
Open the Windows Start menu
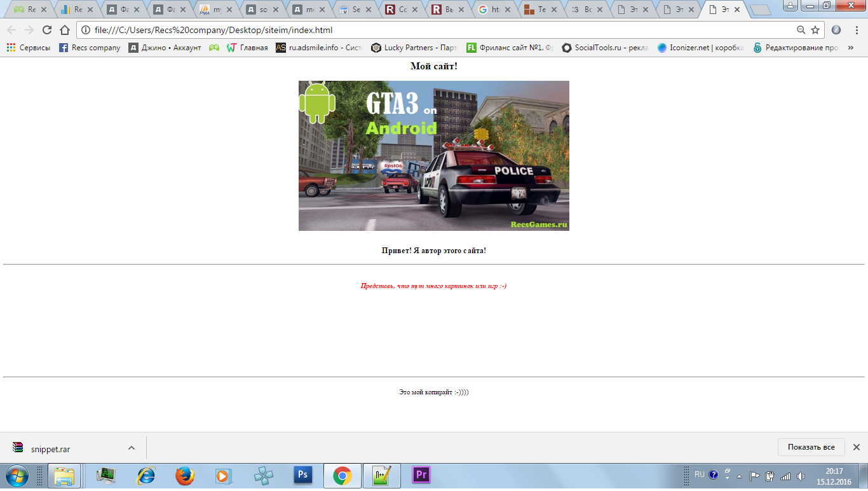[x=16, y=476]
